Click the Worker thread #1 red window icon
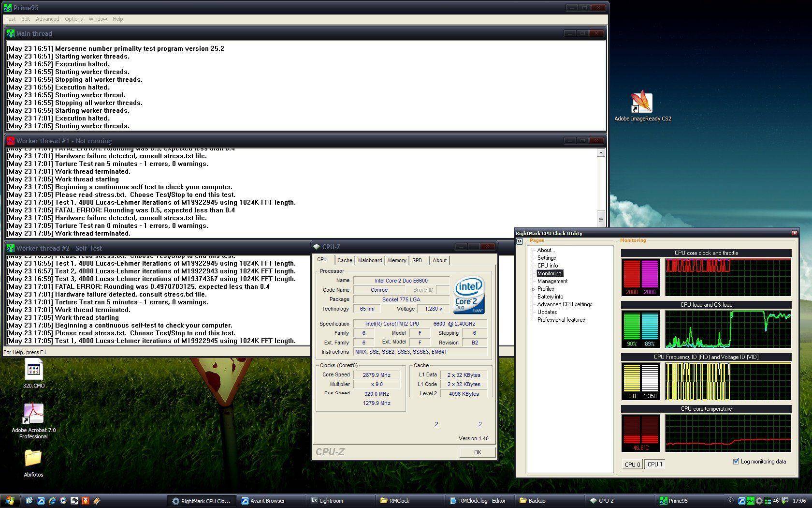Image resolution: width=812 pixels, height=508 pixels. click(x=10, y=141)
